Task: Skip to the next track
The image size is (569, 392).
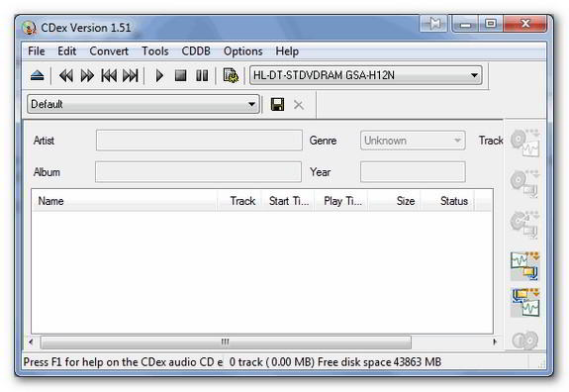Action: click(x=130, y=75)
